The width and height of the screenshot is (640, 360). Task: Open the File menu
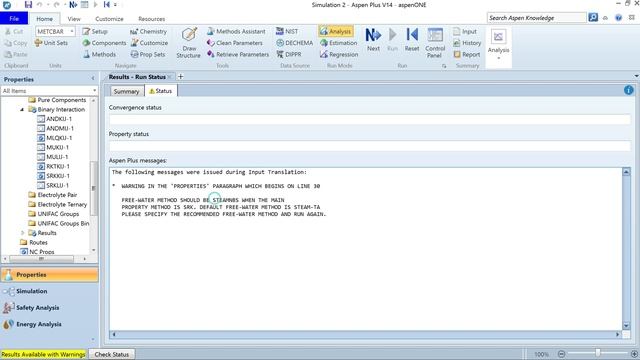click(x=14, y=18)
